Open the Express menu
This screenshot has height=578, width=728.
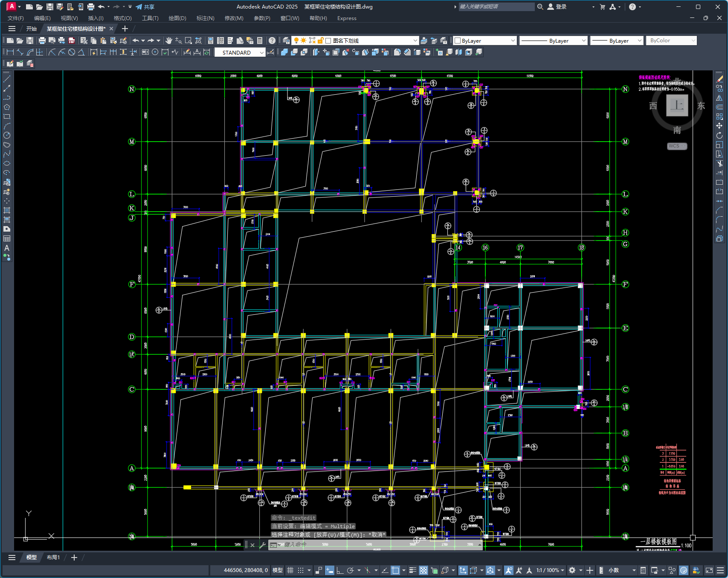coord(347,18)
